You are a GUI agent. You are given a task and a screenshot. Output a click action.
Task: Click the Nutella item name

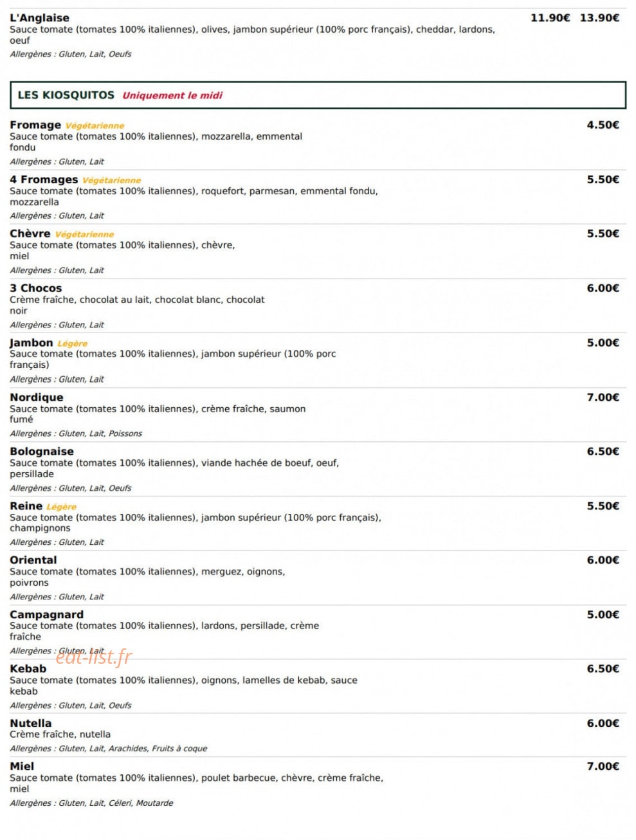(x=31, y=724)
